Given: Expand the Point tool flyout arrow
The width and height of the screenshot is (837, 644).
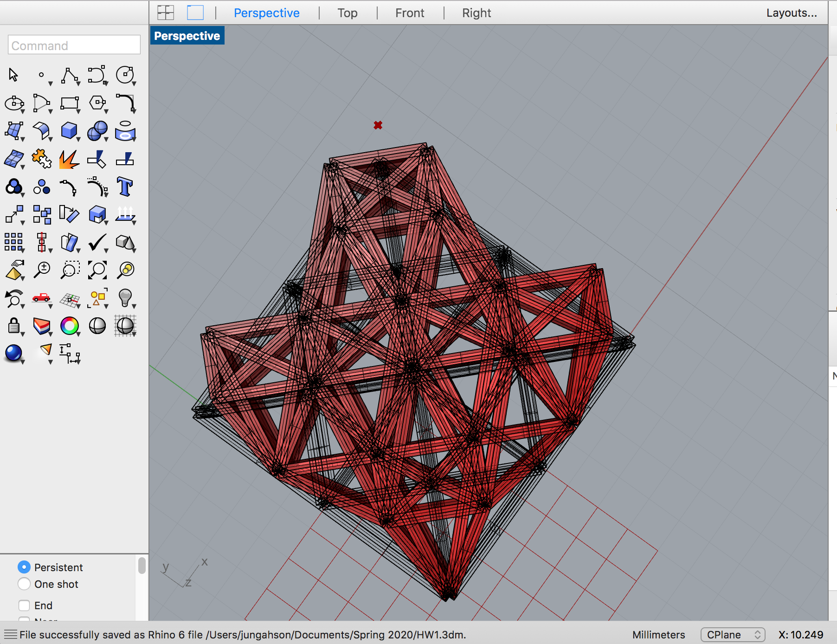Looking at the screenshot, I should 50,84.
